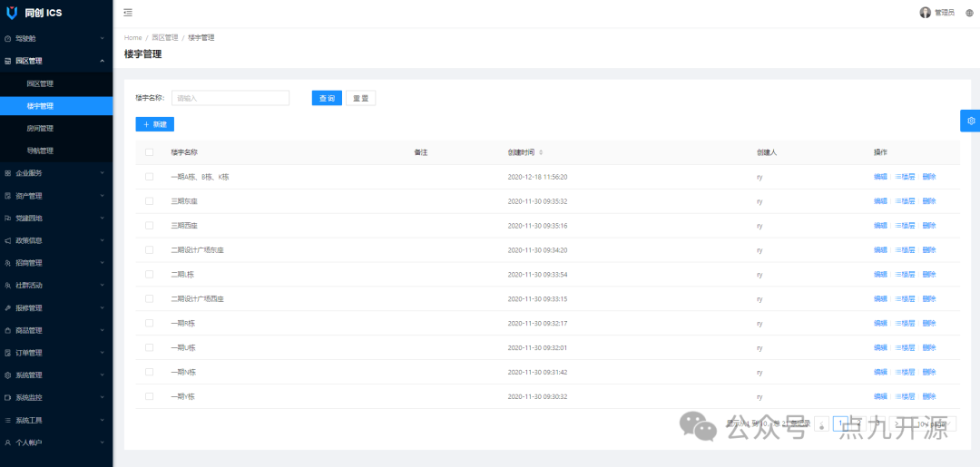980x467 pixels.
Task: Click the 楼层 list icon for 三期东座
Action: coord(897,201)
